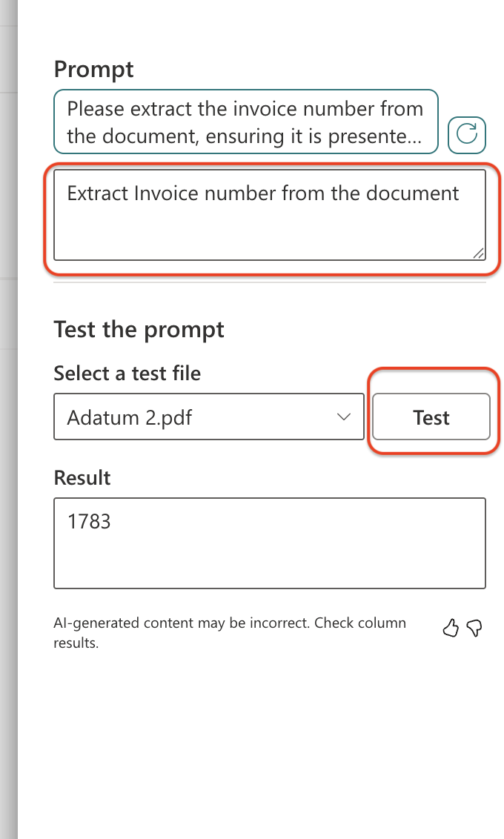Run the prompt with the Test button
Viewport: 504px width, 839px height.
click(x=431, y=417)
